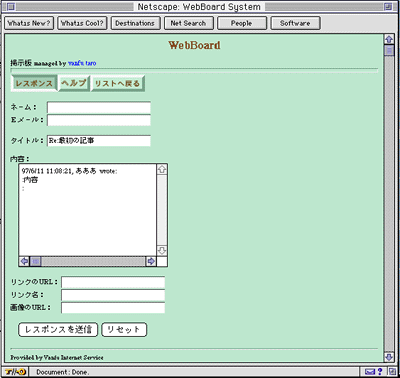
Task: Click the text area scroll down arrow
Action: pyautogui.click(x=162, y=251)
